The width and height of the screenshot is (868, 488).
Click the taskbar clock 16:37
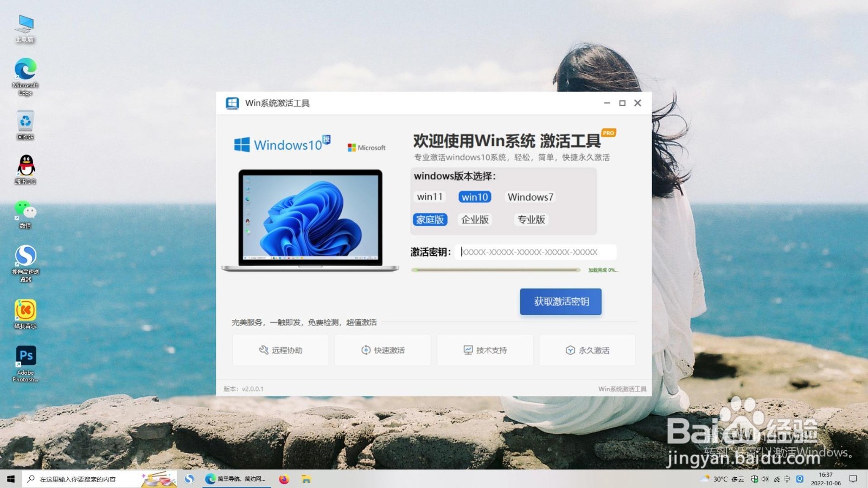[x=826, y=479]
